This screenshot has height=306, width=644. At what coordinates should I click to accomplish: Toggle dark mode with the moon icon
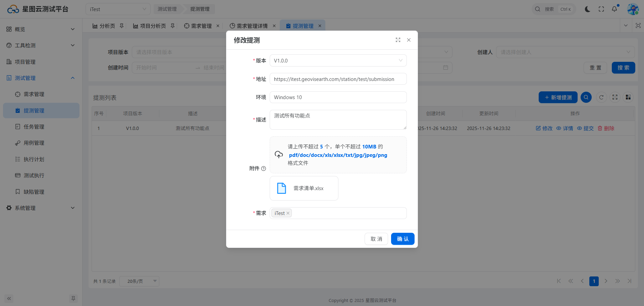(587, 9)
